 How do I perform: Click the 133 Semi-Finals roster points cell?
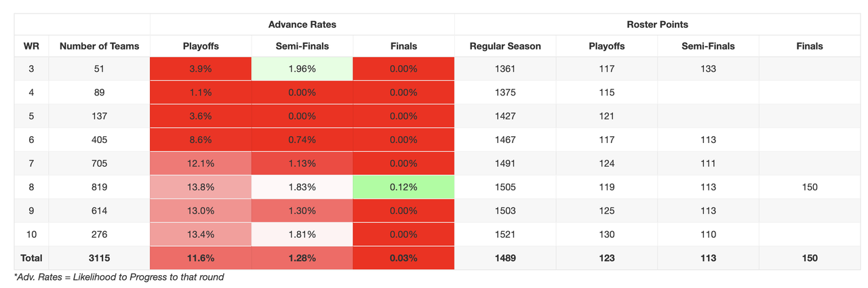pyautogui.click(x=708, y=68)
